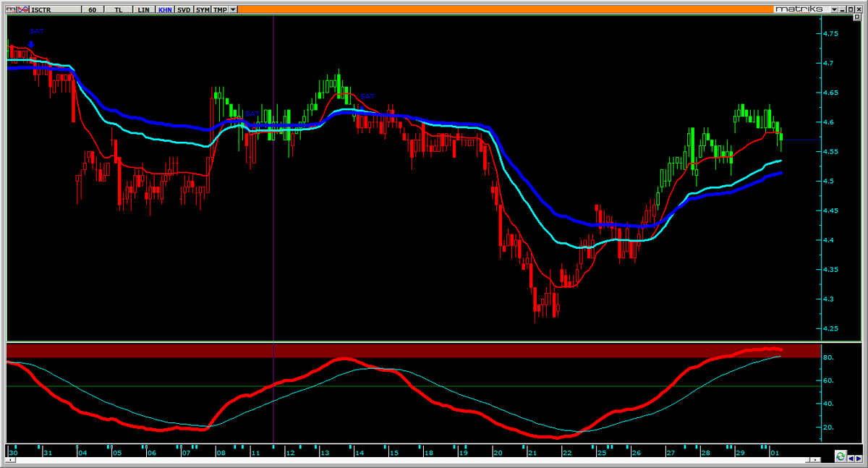Click the 4.75 price axis label
The image size is (868, 468).
click(831, 34)
